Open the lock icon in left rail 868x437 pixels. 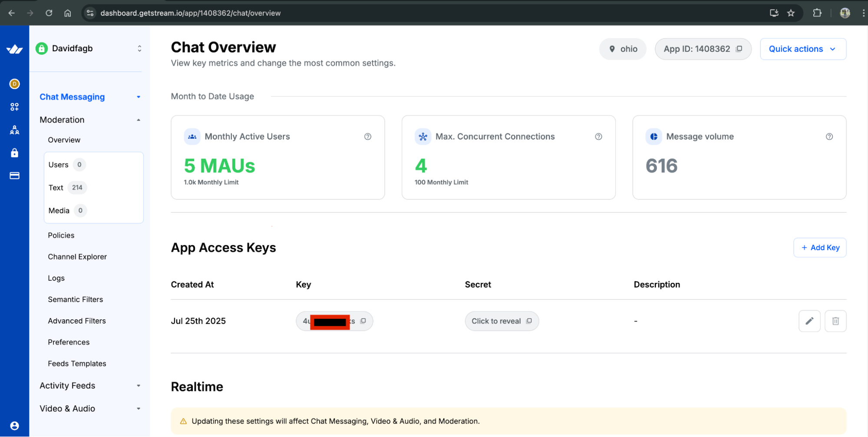pyautogui.click(x=14, y=153)
